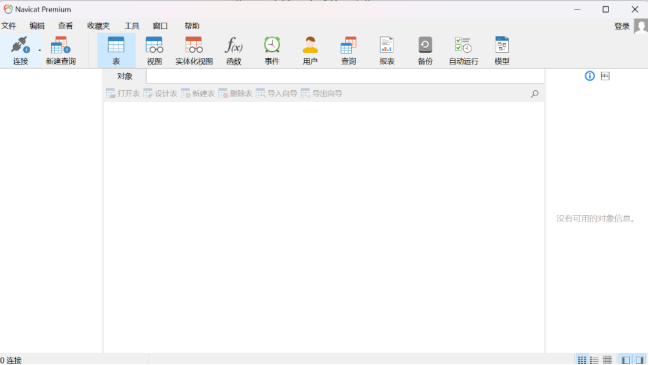Select the 表 (Table) toolbar icon

[116, 50]
